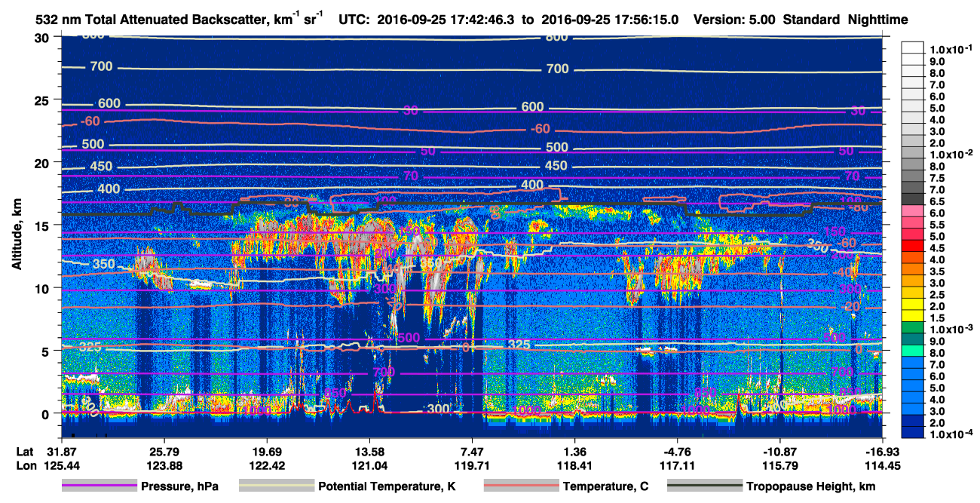Click the 10 tick on the altitude axis

click(x=41, y=288)
